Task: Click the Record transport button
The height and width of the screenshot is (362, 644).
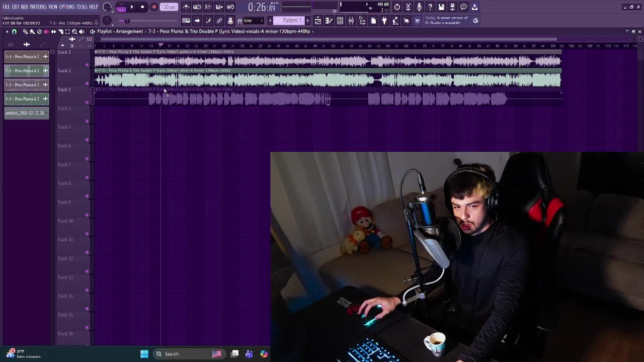Action: pyautogui.click(x=154, y=7)
